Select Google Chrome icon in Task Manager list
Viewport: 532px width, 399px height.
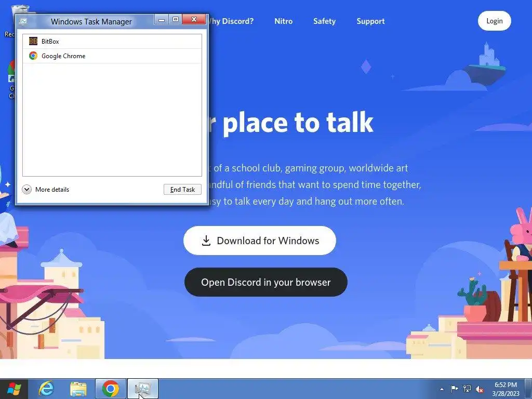pos(33,56)
